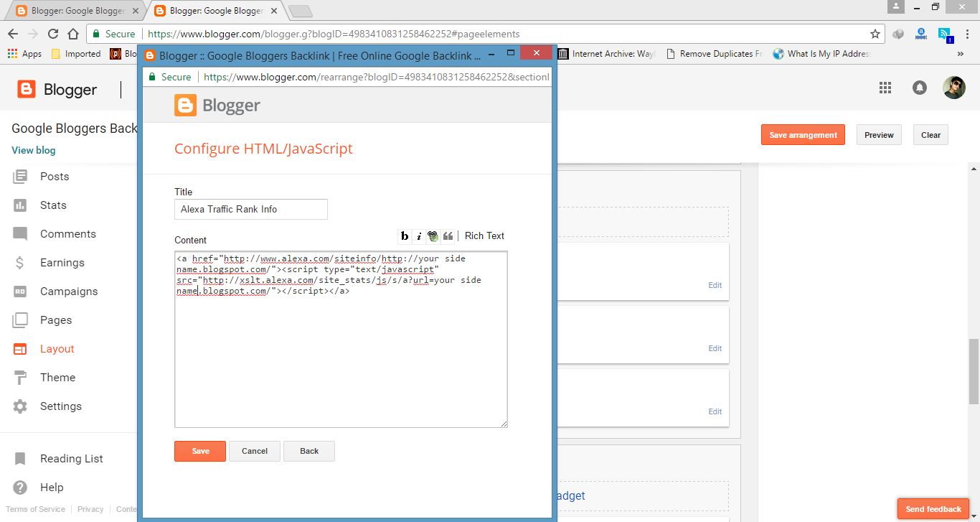Open the Google apps grid icon
This screenshot has width=980, height=522.
[885, 88]
